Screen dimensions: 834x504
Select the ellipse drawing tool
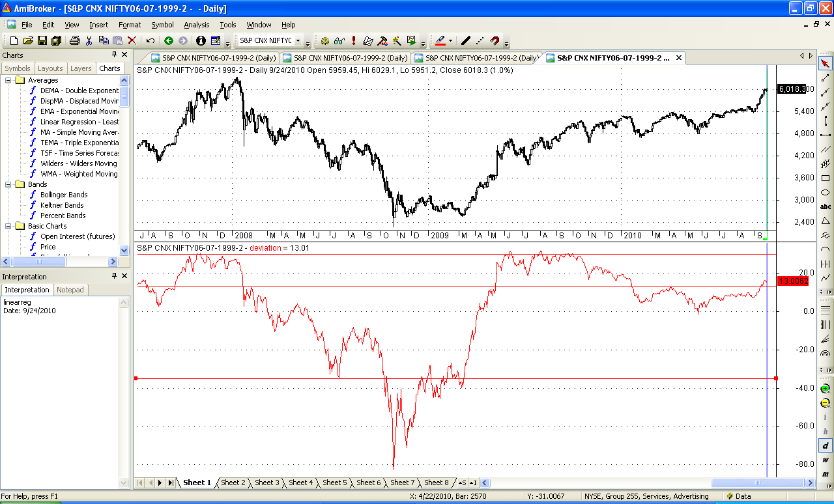[x=826, y=192]
